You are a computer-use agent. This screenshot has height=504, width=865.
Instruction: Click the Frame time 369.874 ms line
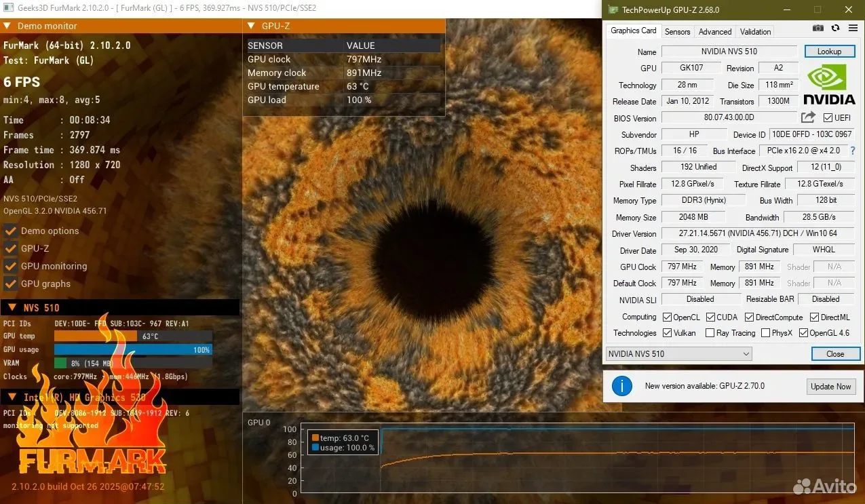tap(62, 150)
